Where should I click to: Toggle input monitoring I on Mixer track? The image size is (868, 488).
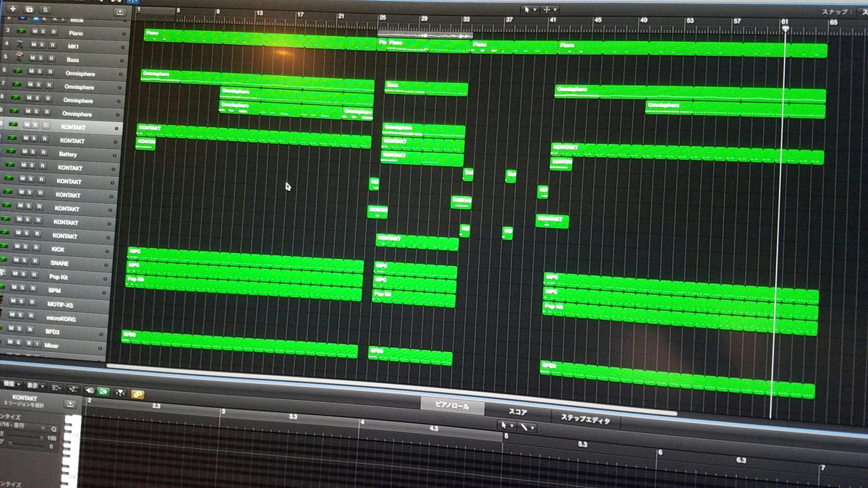coord(38,344)
